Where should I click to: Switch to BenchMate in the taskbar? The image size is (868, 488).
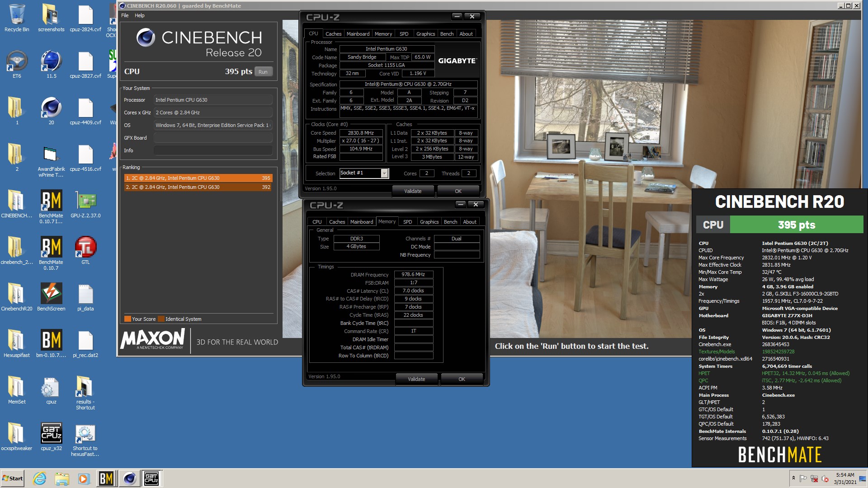coord(106,479)
